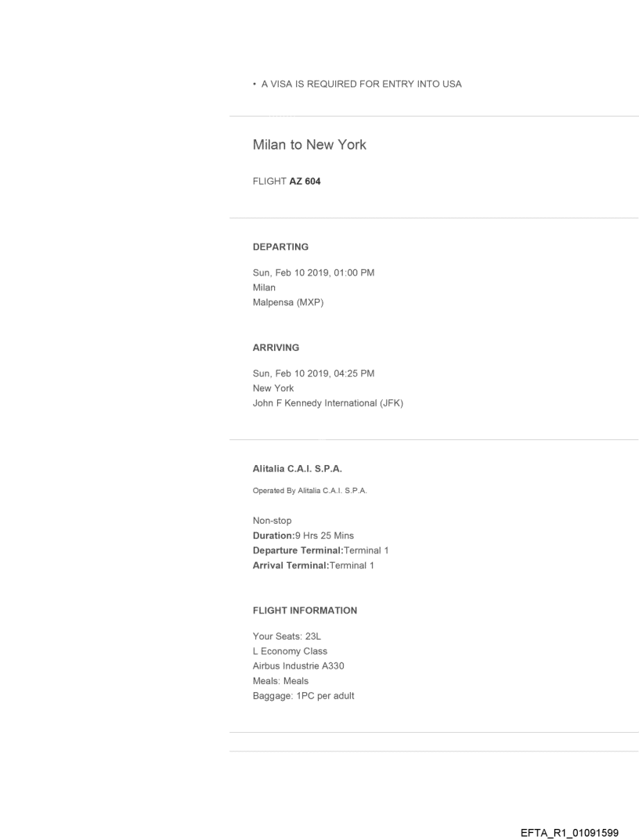Click the Operated By Alitalia small text

(309, 491)
